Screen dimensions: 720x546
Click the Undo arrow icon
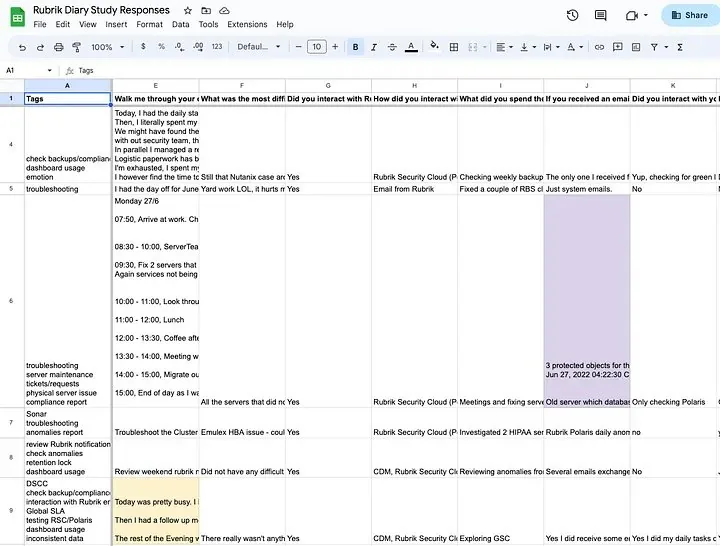(22, 47)
